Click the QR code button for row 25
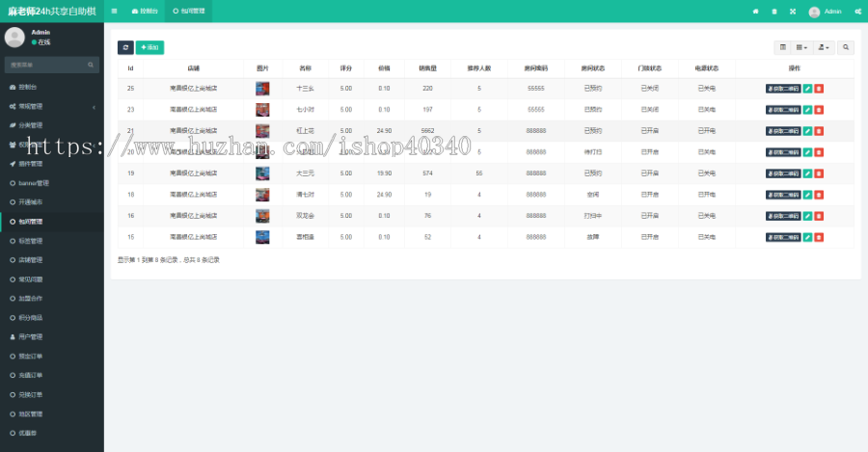Image resolution: width=868 pixels, height=452 pixels. pyautogui.click(x=783, y=89)
